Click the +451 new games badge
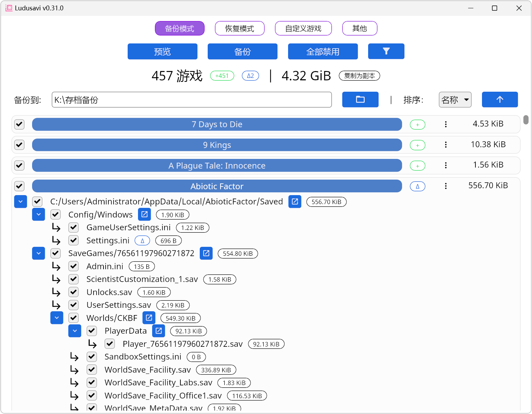Screen dimensions: 532x414 click(x=222, y=76)
